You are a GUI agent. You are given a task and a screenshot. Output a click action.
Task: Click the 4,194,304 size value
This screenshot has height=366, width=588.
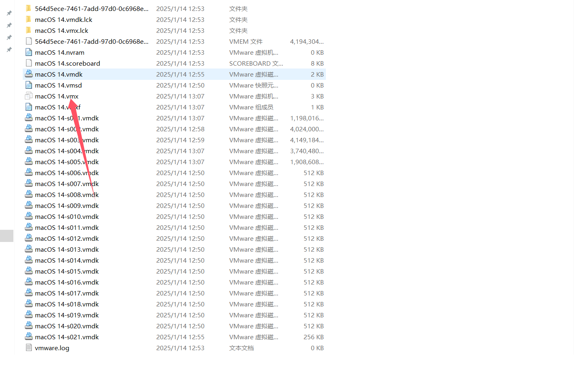tap(307, 41)
